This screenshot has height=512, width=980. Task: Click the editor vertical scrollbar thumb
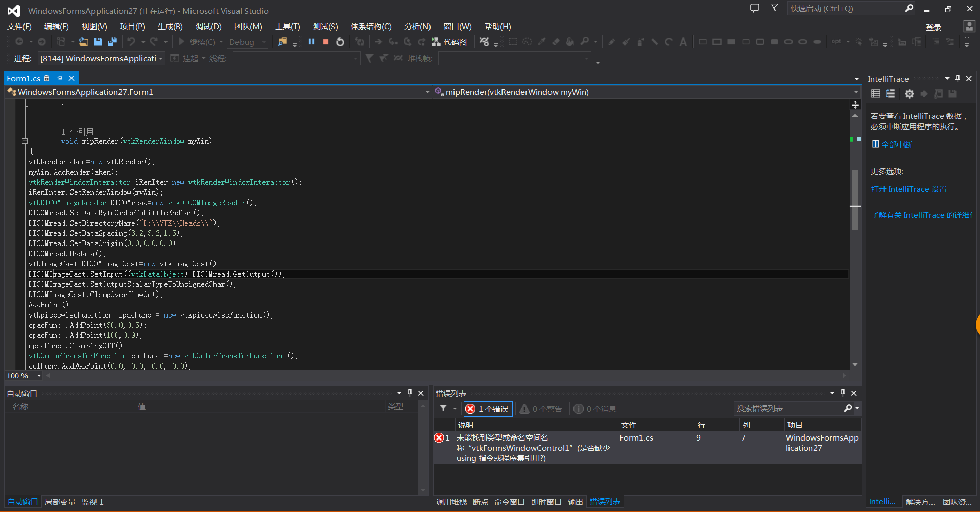(x=855, y=199)
